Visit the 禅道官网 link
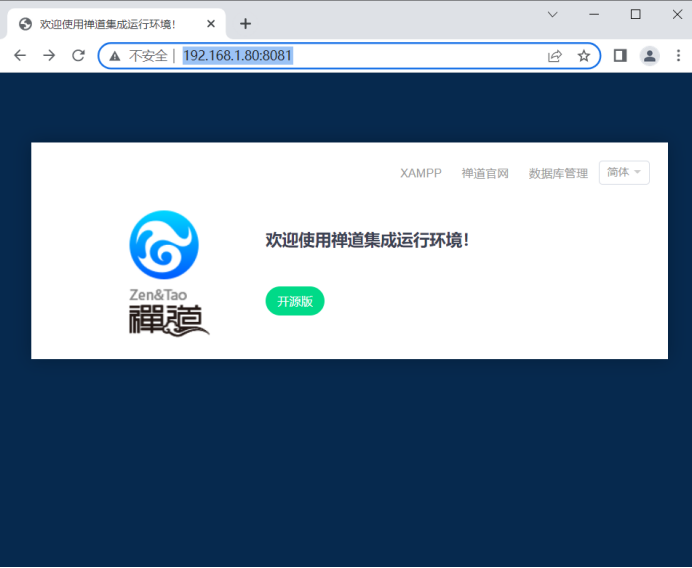Image resolution: width=692 pixels, height=568 pixels. [x=485, y=173]
